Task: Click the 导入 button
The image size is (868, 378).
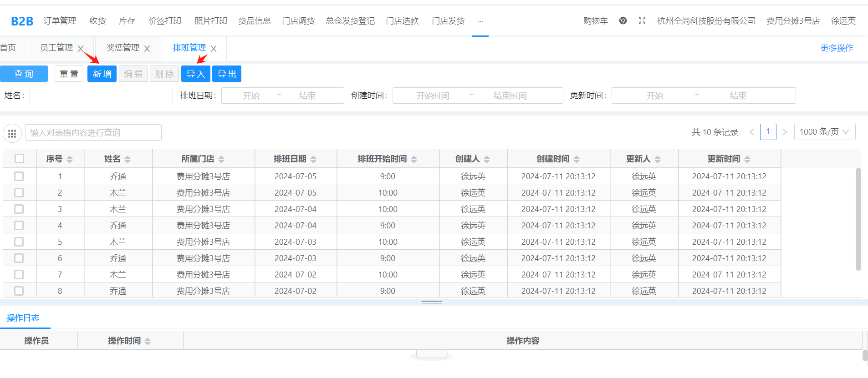Action: coord(195,74)
